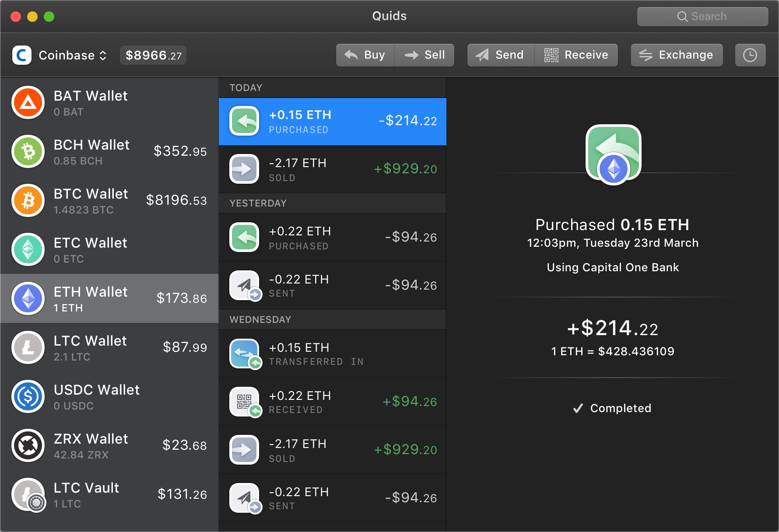The image size is (779, 532).
Task: Click the Buy button
Action: (365, 55)
